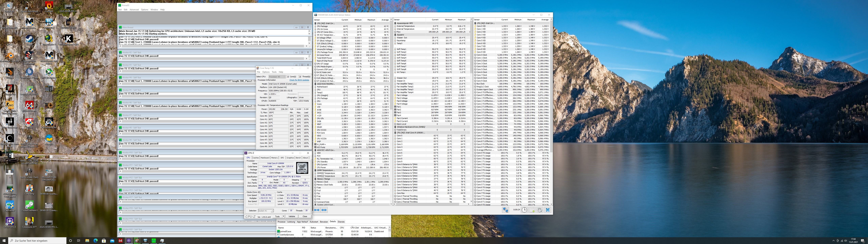Switch to CPU-Z Caches tab
Image resolution: width=868 pixels, height=244 pixels.
pyautogui.click(x=256, y=158)
